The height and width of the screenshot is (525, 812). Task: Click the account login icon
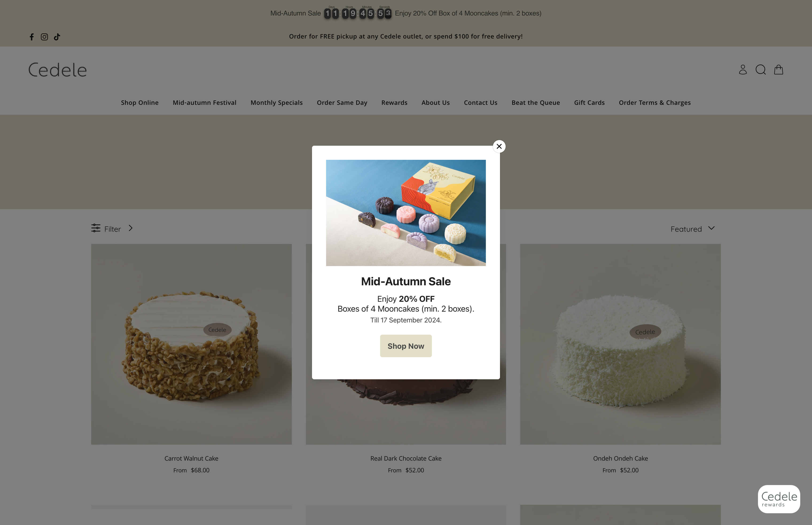[x=743, y=70]
